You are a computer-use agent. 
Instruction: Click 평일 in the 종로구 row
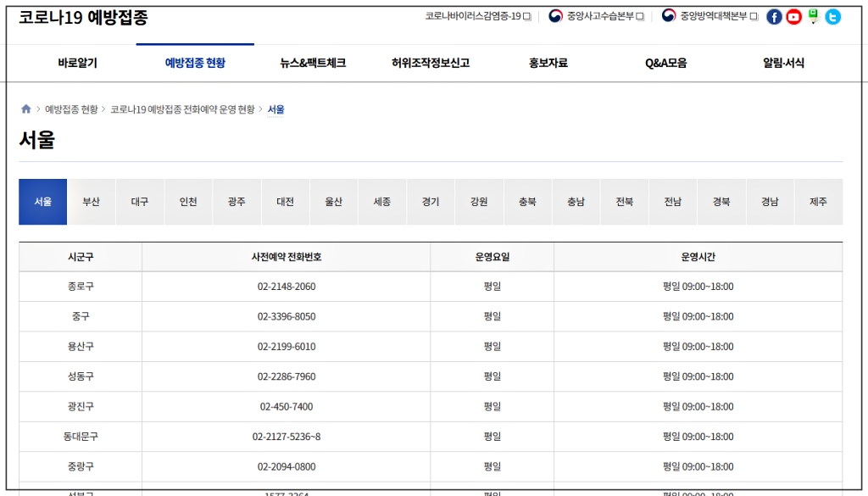coord(492,287)
